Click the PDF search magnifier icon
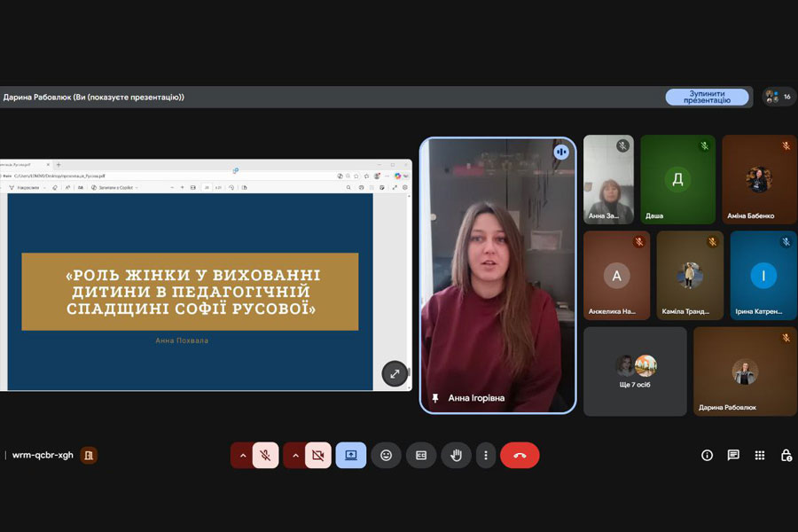 pos(348,187)
